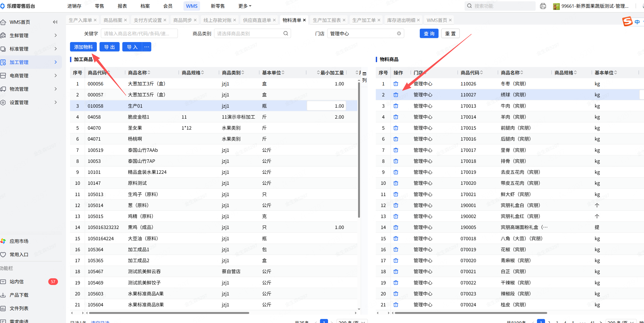
Task: Open the 更多 dropdown in top menu
Action: pyautogui.click(x=245, y=6)
